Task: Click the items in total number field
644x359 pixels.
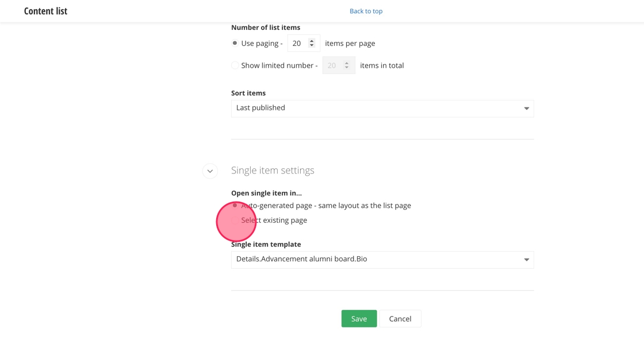Action: pyautogui.click(x=332, y=65)
